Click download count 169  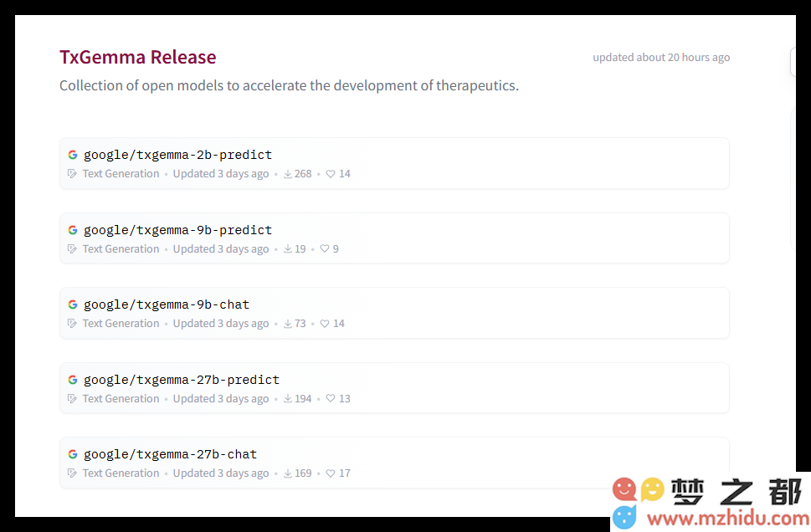(x=303, y=473)
